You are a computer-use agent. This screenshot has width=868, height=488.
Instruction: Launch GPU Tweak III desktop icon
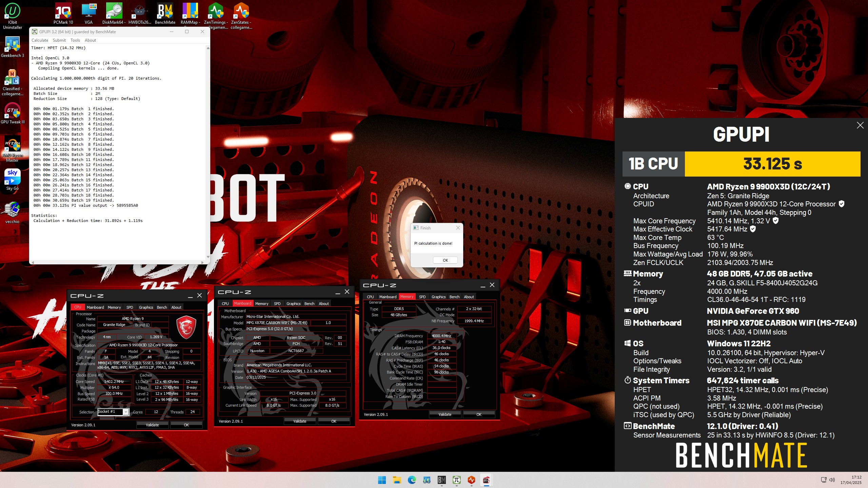coord(13,114)
